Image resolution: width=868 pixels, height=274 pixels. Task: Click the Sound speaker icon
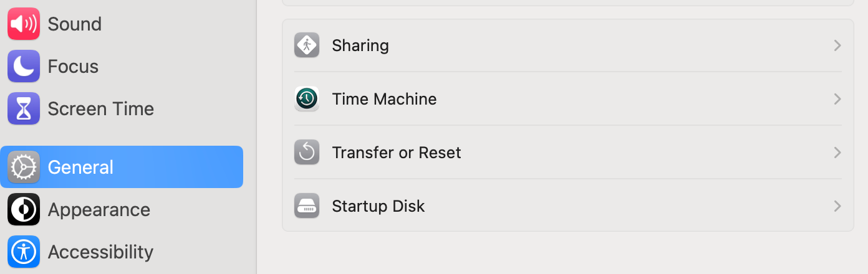click(24, 24)
